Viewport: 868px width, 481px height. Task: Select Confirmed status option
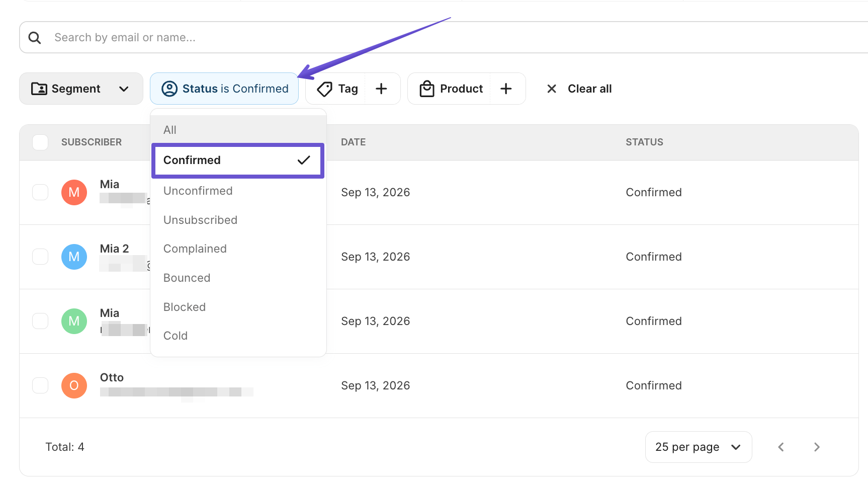tap(238, 161)
